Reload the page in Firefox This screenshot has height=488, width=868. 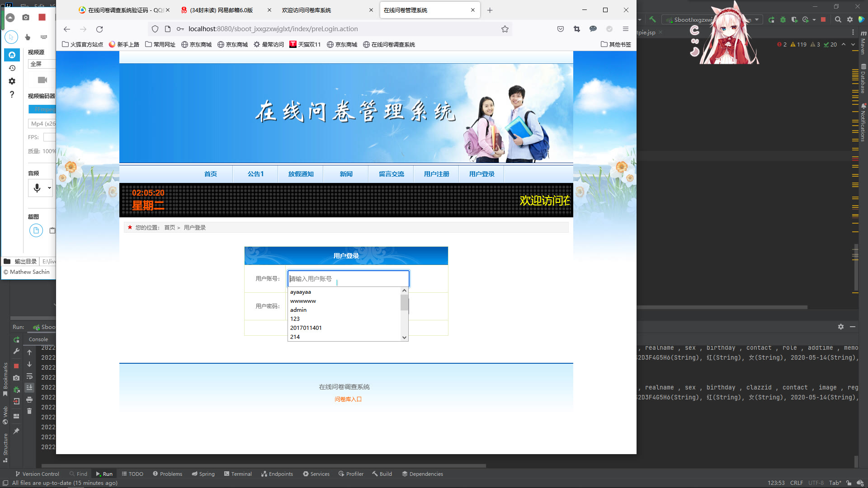[x=99, y=29]
